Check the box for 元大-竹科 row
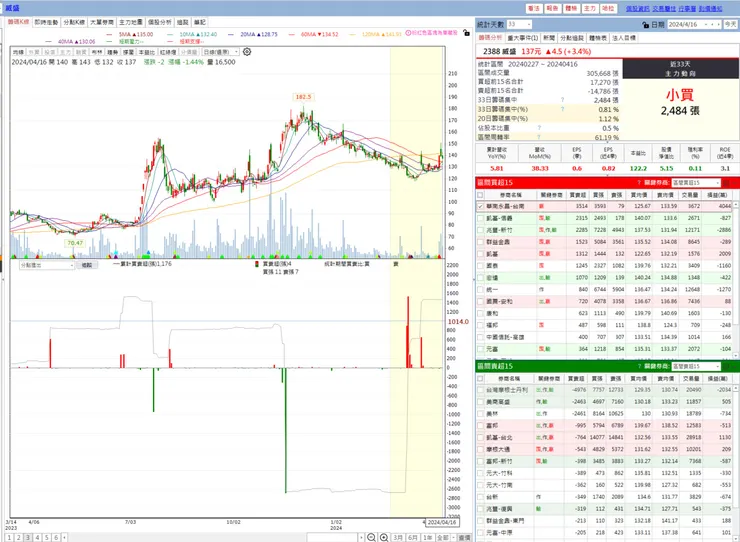This screenshot has height=542, width=740. pyautogui.click(x=480, y=473)
